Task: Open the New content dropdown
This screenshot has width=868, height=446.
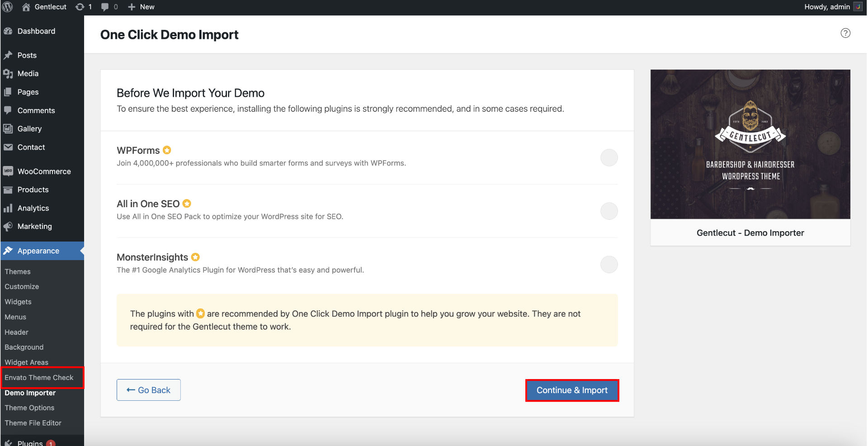Action: 141,7
